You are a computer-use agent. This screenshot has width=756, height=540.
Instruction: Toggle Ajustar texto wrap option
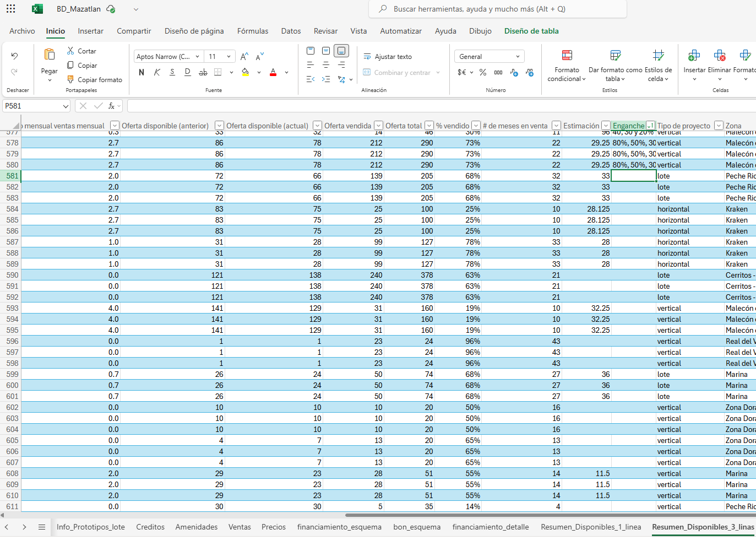tap(388, 56)
